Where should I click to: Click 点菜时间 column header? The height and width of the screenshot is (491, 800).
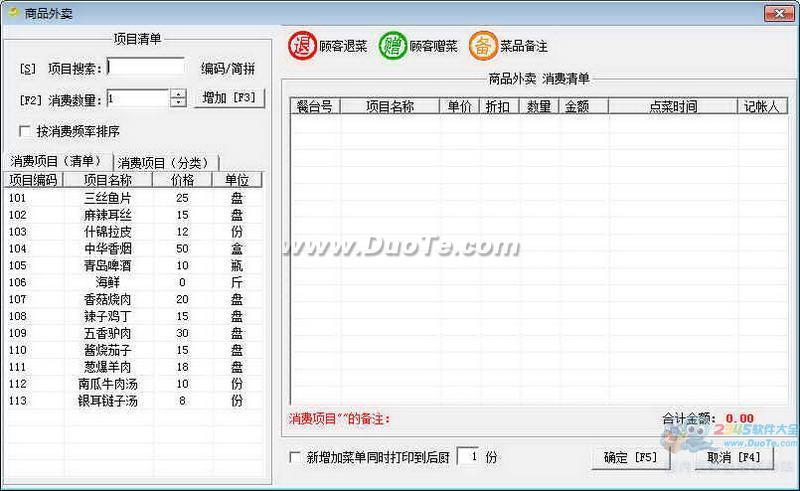point(672,106)
